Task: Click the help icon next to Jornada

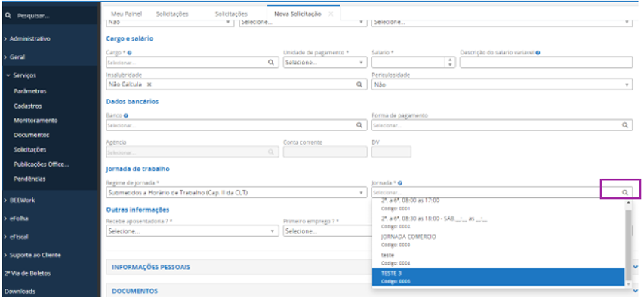Action: click(x=400, y=183)
